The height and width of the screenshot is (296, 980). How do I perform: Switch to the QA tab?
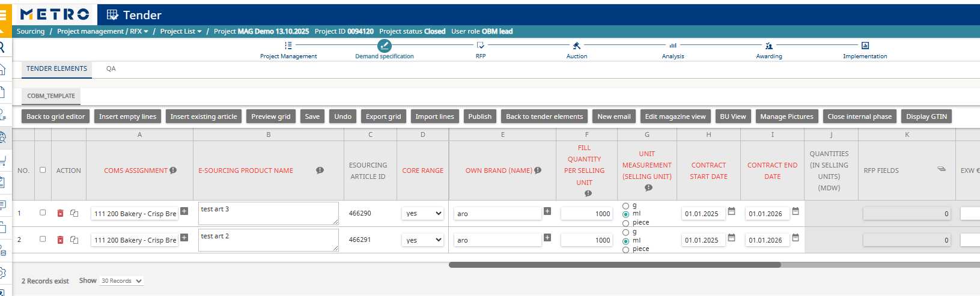(111, 69)
